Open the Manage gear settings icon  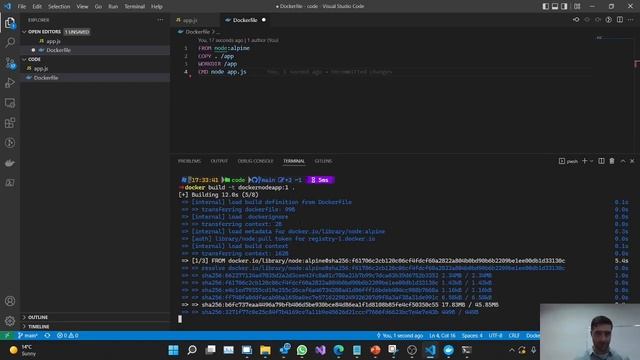(10, 321)
